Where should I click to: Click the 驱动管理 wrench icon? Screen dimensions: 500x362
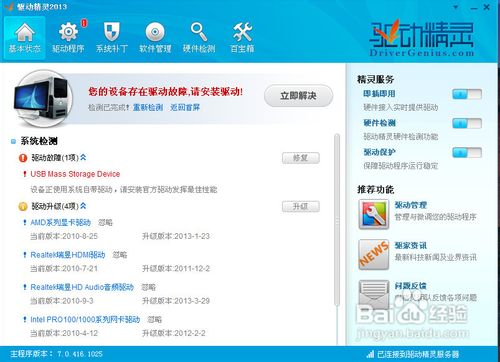click(374, 214)
